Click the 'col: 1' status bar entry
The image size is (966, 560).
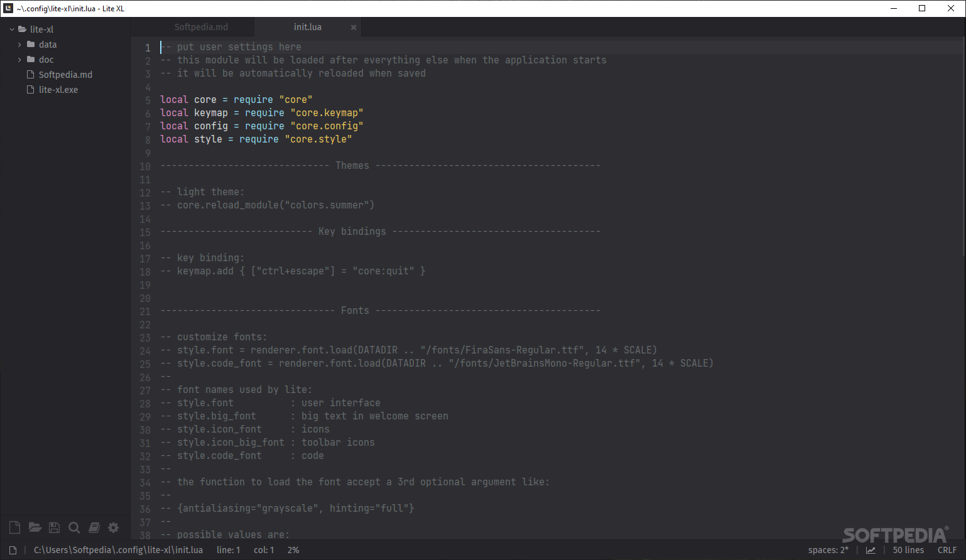(x=264, y=550)
